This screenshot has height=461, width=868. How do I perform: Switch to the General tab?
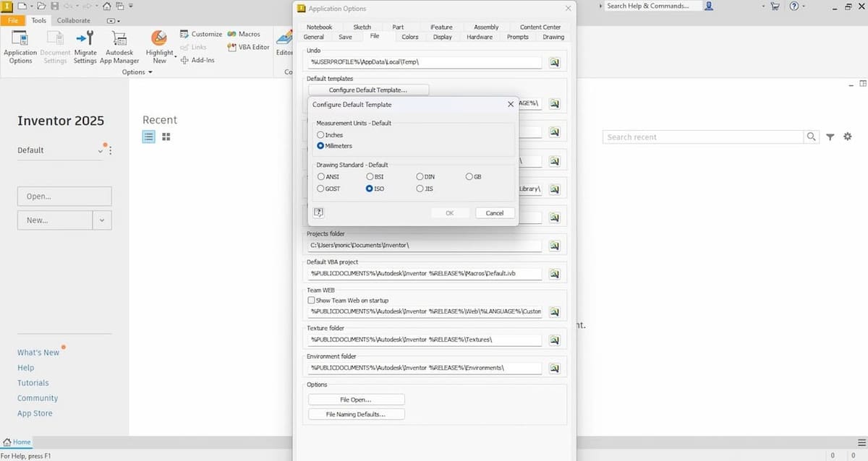coord(314,37)
